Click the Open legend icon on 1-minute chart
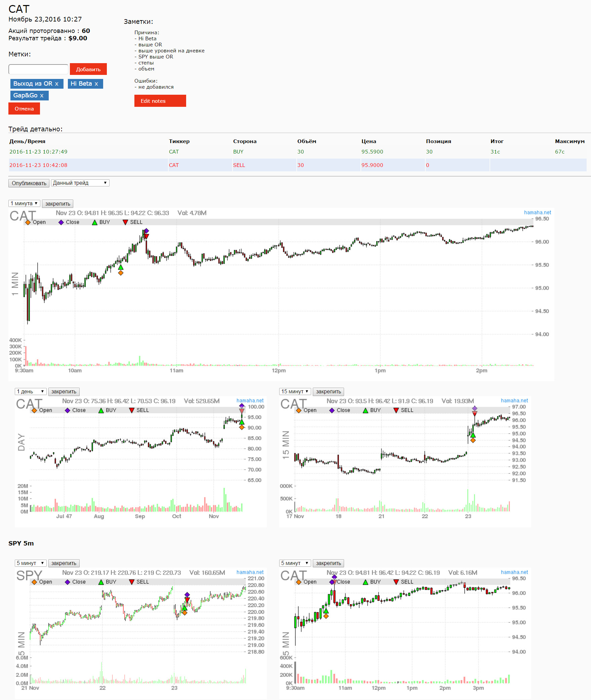The width and height of the screenshot is (591, 700). (x=28, y=222)
